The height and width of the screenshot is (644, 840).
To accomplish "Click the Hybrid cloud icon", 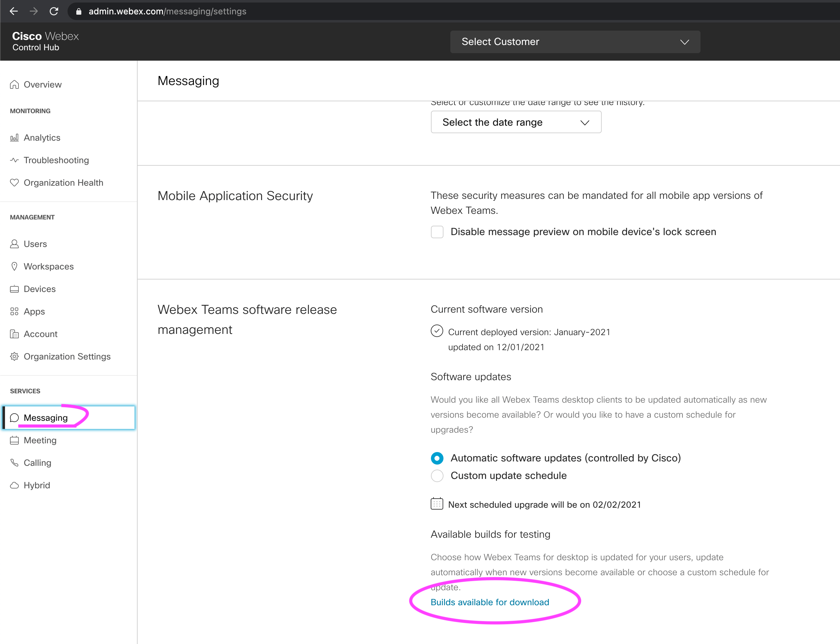I will pyautogui.click(x=15, y=485).
